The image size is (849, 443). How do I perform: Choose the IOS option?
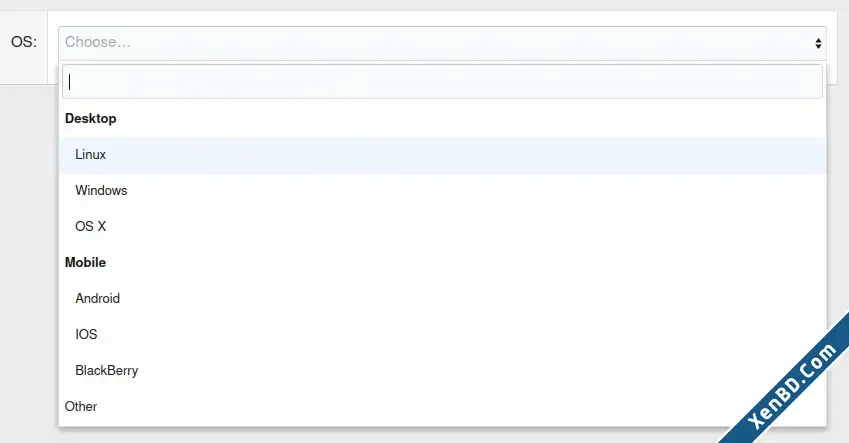[442, 334]
